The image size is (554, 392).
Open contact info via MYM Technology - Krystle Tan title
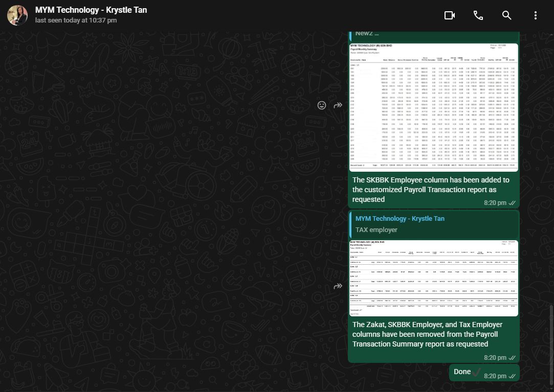[x=91, y=10]
